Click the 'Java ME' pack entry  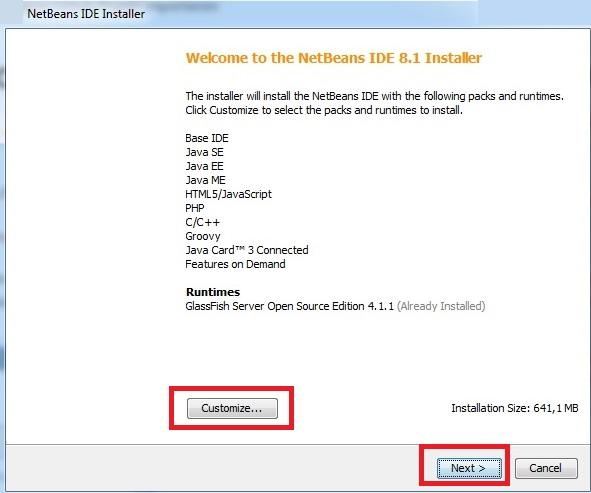pyautogui.click(x=205, y=180)
